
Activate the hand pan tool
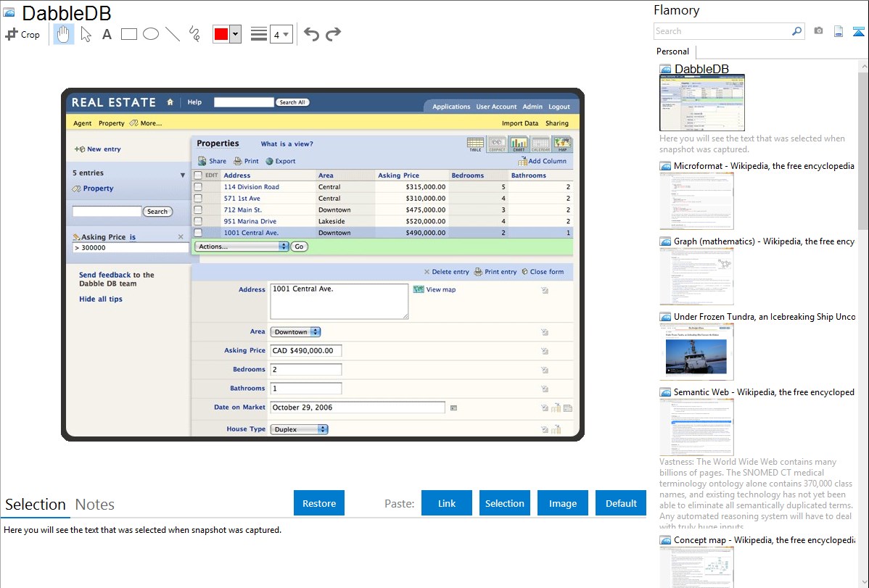click(64, 34)
